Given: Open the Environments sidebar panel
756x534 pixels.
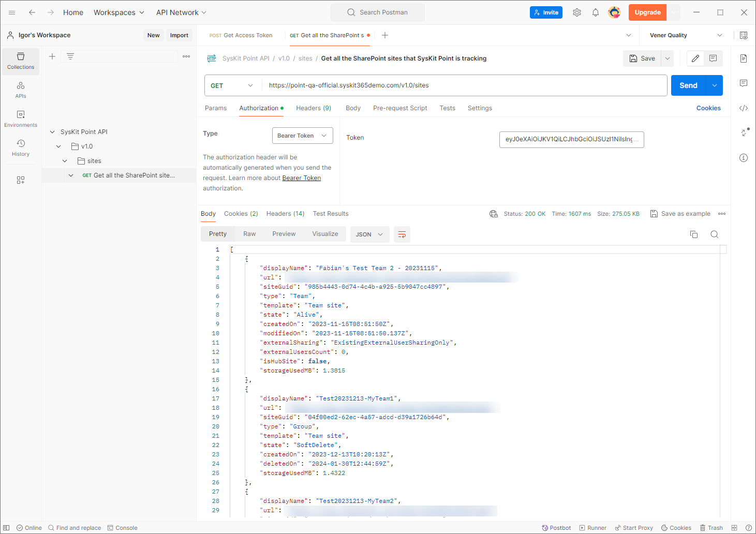Looking at the screenshot, I should [x=21, y=118].
